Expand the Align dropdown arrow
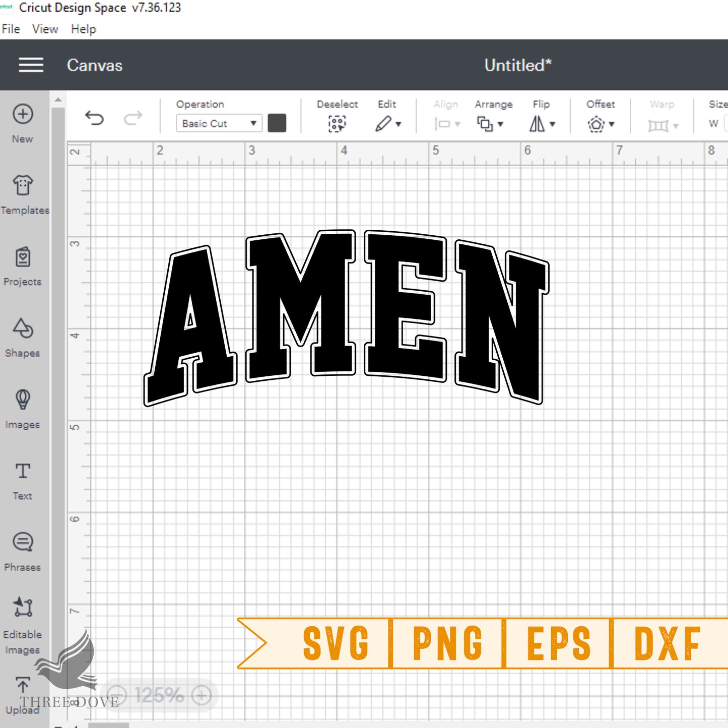 [457, 124]
